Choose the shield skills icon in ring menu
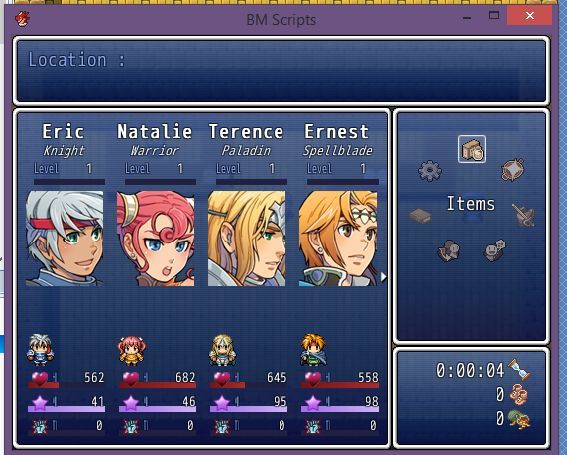 (x=512, y=170)
